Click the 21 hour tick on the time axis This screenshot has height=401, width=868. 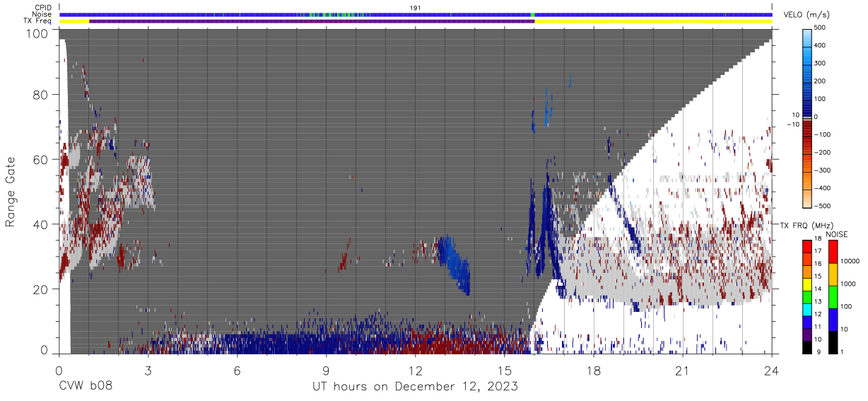tap(683, 371)
